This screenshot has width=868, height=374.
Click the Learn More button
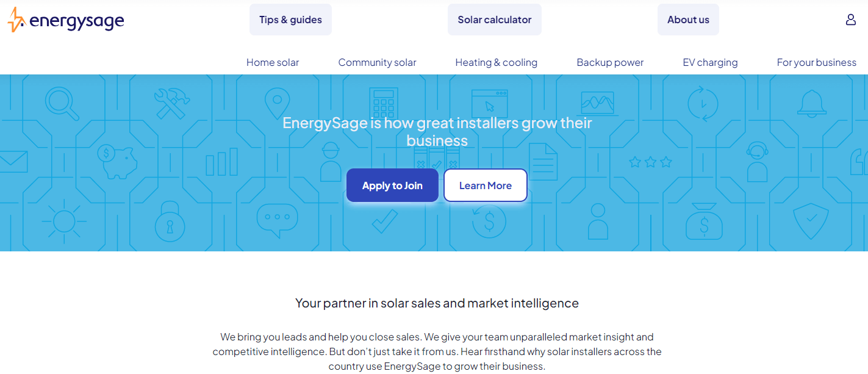pos(485,185)
